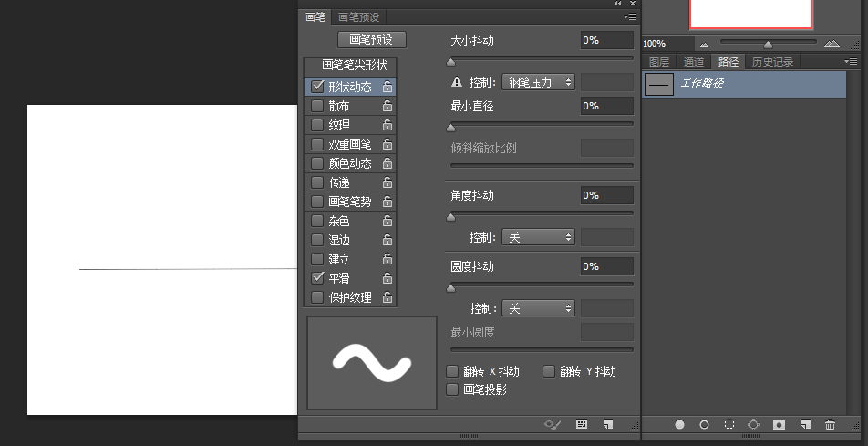Switch to 通道 tab
The height and width of the screenshot is (446, 868).
click(x=693, y=62)
